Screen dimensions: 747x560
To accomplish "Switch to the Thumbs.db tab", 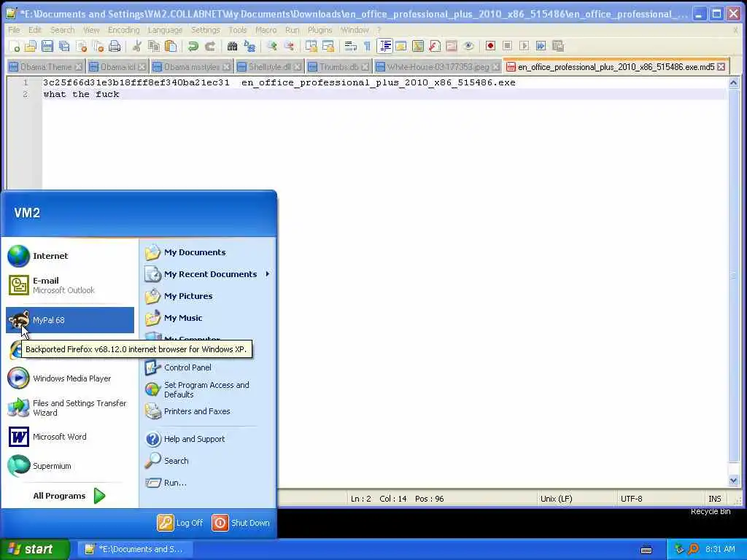I will pyautogui.click(x=338, y=66).
